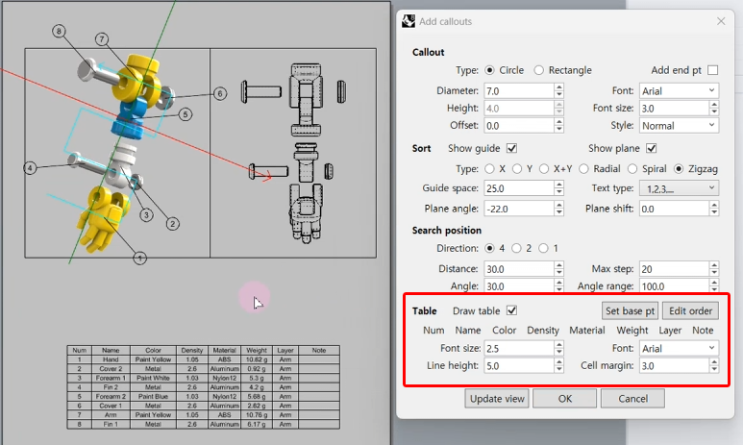Adjust the Line height spinner arrows

point(559,365)
